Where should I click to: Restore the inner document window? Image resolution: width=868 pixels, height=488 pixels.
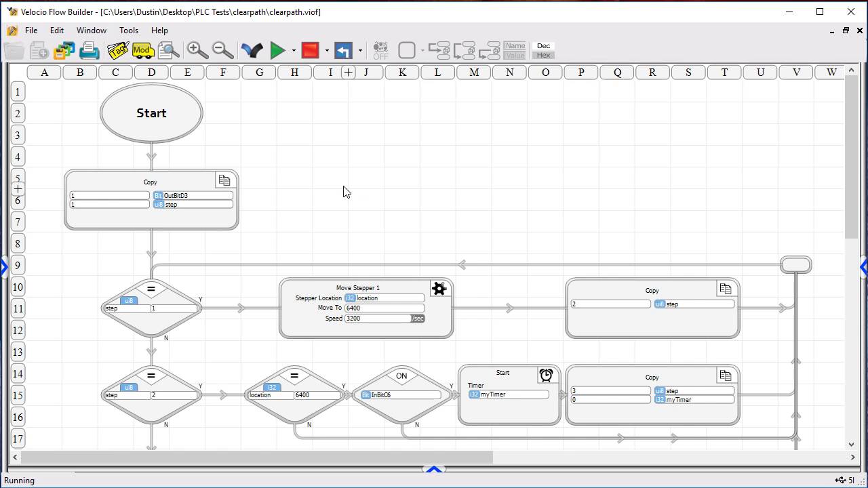pyautogui.click(x=846, y=30)
